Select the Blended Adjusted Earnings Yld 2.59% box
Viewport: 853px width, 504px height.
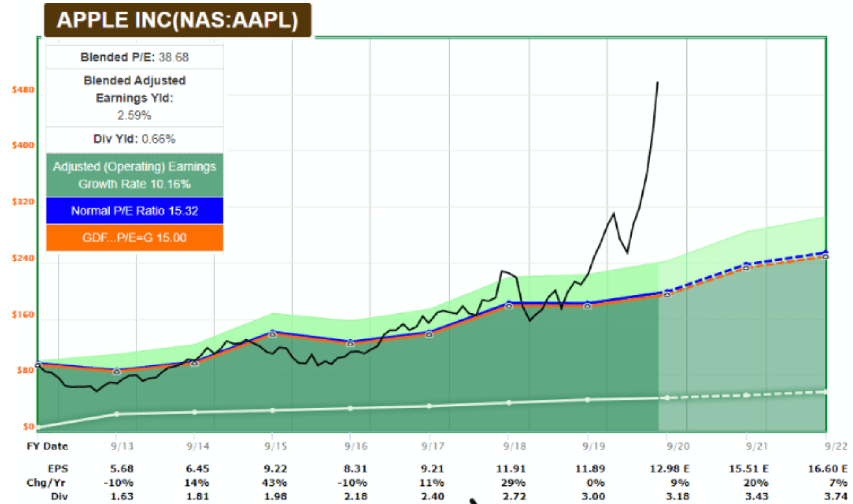tap(134, 98)
